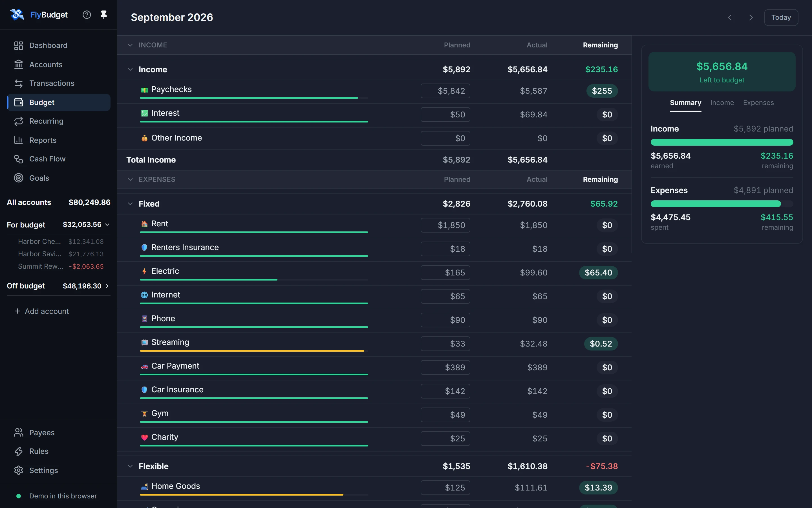
Task: Click the Charity heart icon
Action: click(144, 437)
